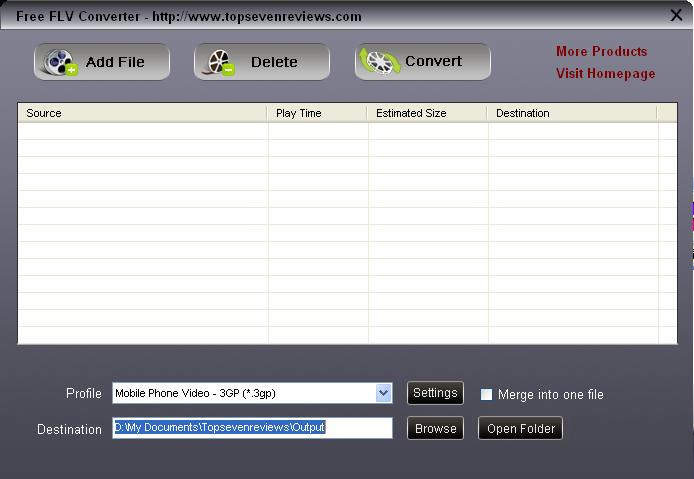Click the green arrow Convert icon
694x479 pixels.
pos(379,62)
